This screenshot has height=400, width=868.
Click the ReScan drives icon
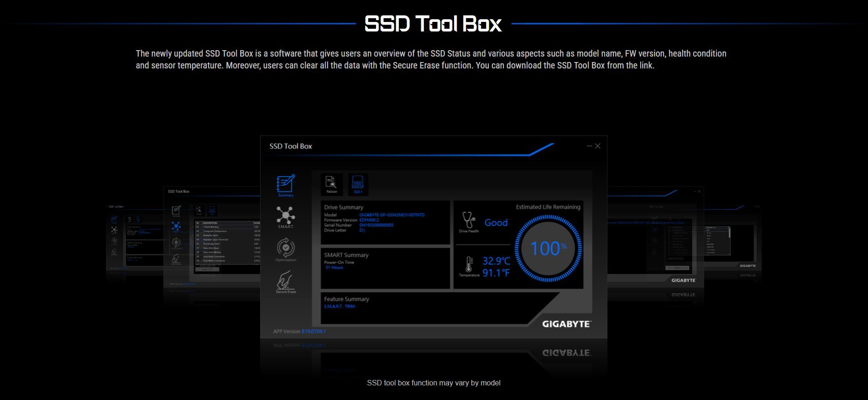coord(331,184)
